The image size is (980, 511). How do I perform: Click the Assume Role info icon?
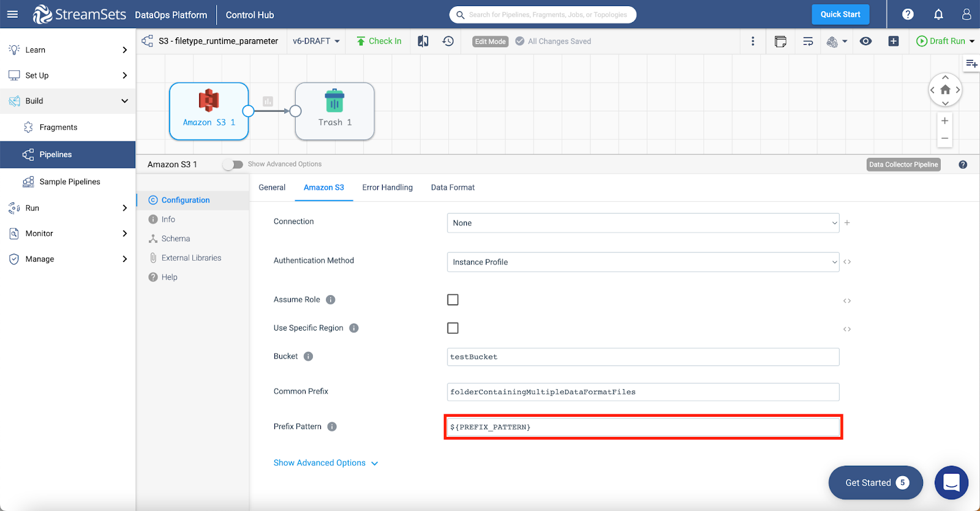click(331, 300)
